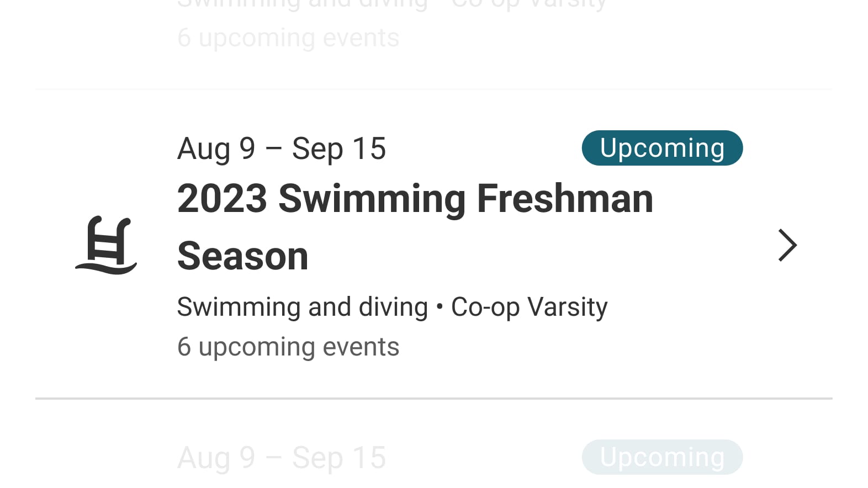
Task: Click the divider line below Freshman Season
Action: click(x=433, y=398)
